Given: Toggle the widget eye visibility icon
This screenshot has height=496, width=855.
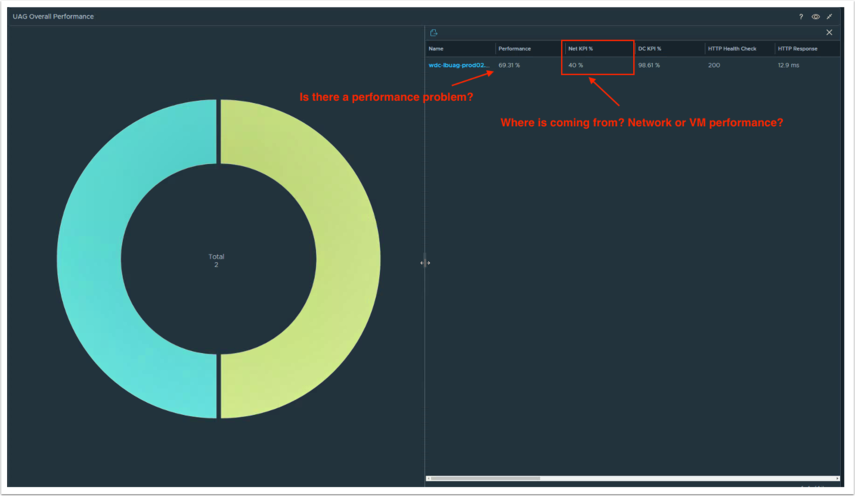Looking at the screenshot, I should click(815, 17).
